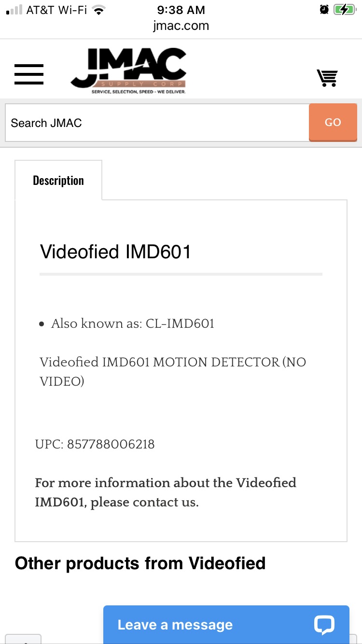Tap the cellular signal bars
The image size is (362, 644).
coord(14,10)
